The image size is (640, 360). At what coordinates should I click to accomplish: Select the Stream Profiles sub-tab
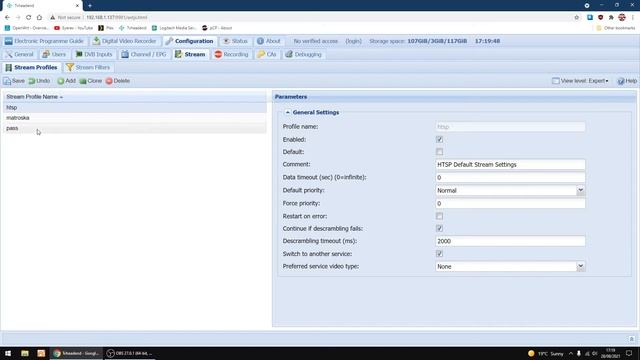31,67
